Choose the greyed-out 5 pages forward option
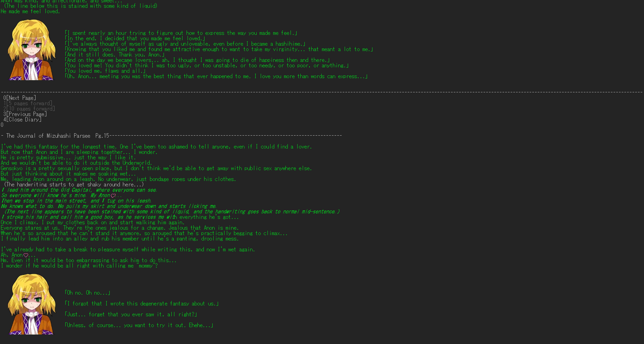Image resolution: width=644 pixels, height=344 pixels. [28, 103]
